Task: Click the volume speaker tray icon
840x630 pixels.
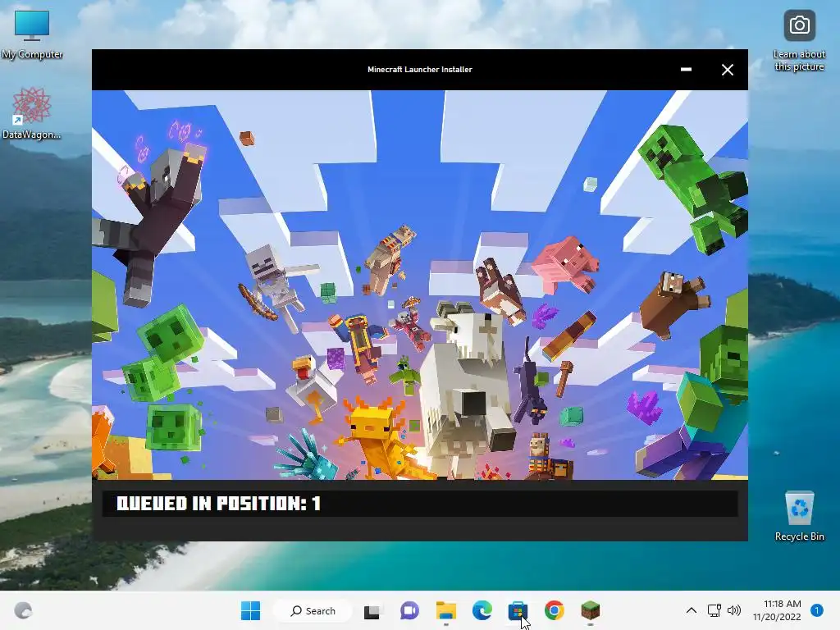Action: 734,610
